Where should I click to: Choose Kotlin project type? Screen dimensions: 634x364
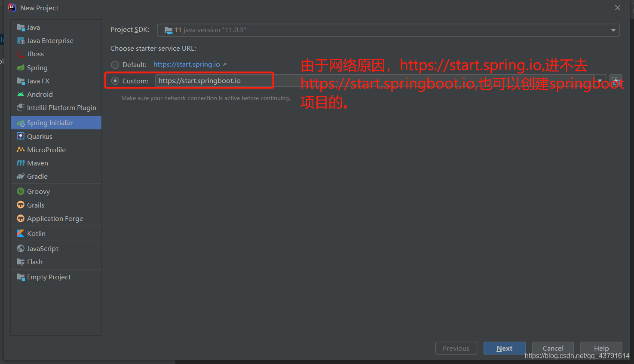[x=56, y=233]
